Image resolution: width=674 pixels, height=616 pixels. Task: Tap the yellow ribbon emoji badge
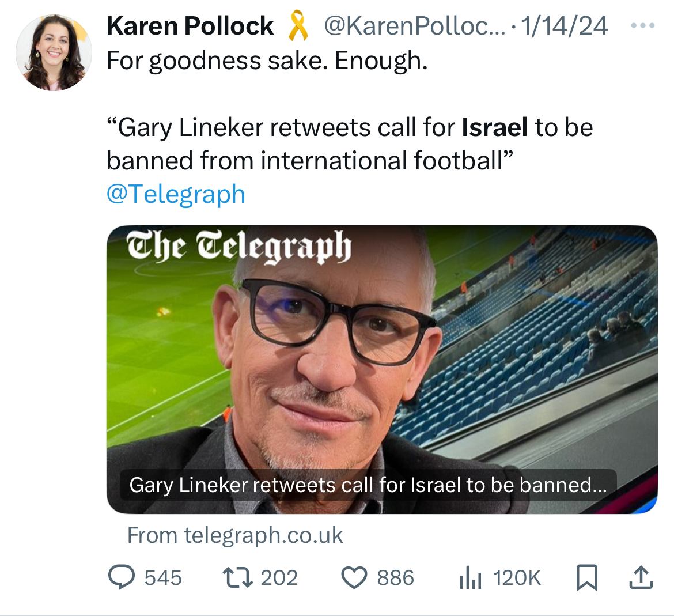point(298,26)
